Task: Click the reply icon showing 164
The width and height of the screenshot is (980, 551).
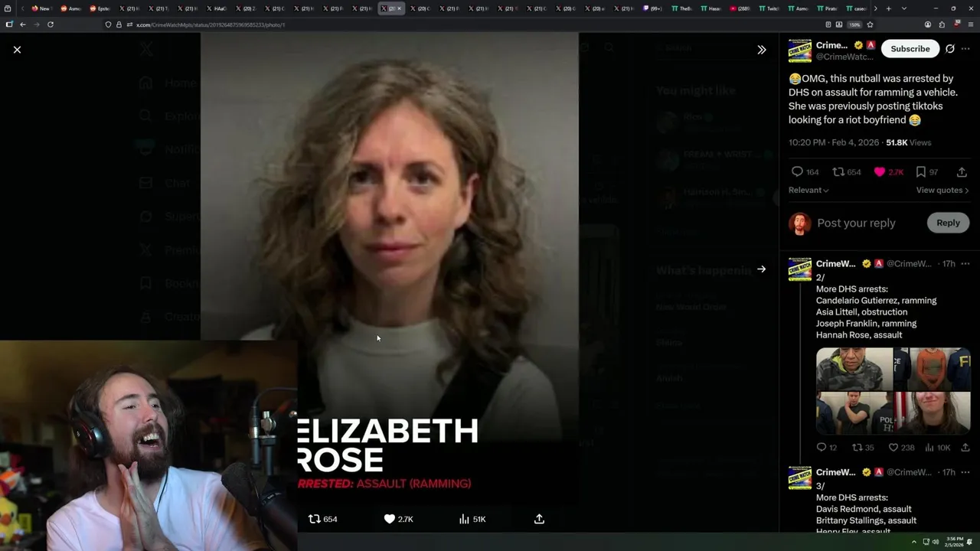Action: click(805, 172)
